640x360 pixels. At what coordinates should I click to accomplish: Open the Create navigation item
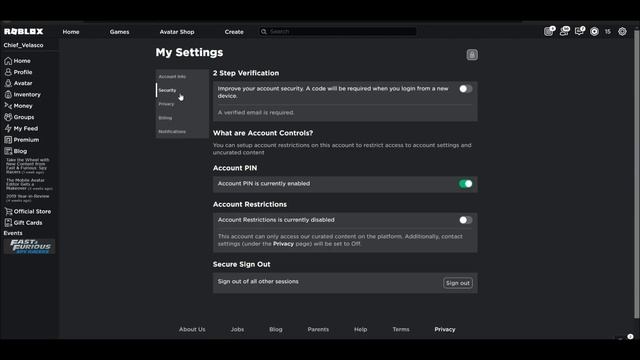[x=234, y=32]
